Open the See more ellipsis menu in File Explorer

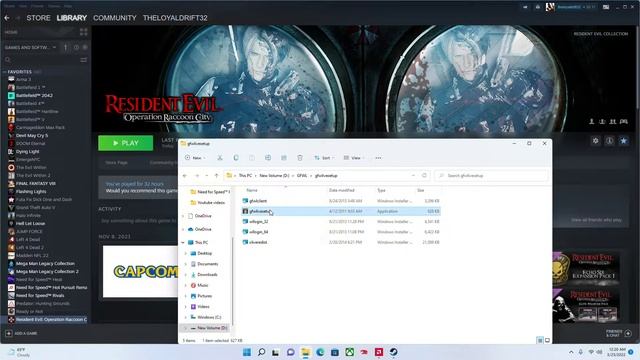(x=378, y=158)
